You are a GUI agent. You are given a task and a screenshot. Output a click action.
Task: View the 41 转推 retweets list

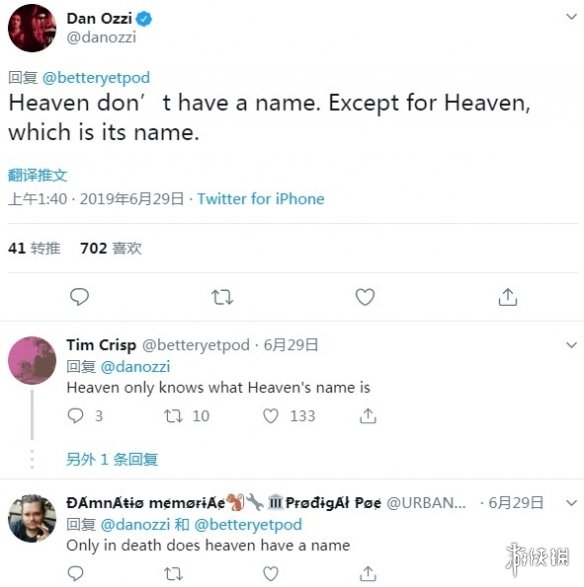[x=34, y=248]
